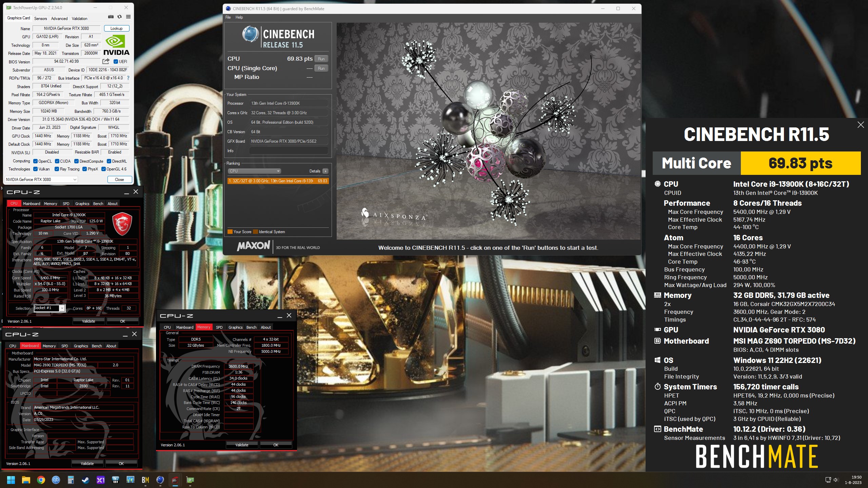Switch to CPU-Z via its taskbar icon
Image resolution: width=868 pixels, height=488 pixels.
[x=175, y=480]
